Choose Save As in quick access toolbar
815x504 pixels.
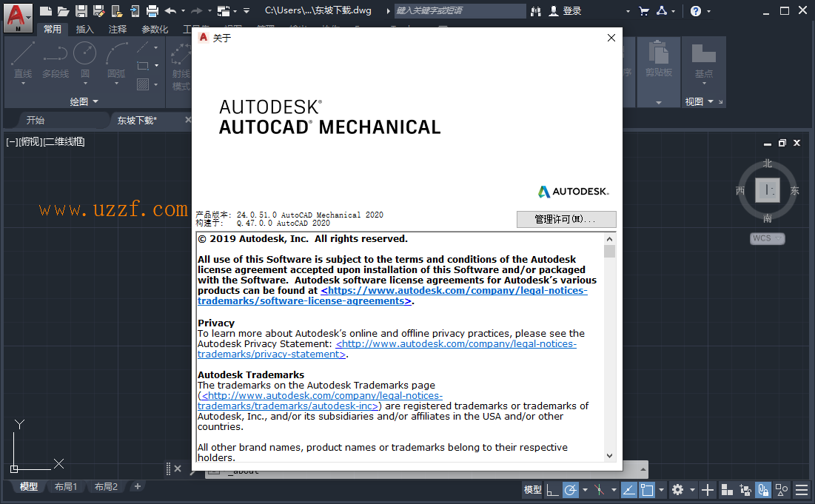coord(98,10)
